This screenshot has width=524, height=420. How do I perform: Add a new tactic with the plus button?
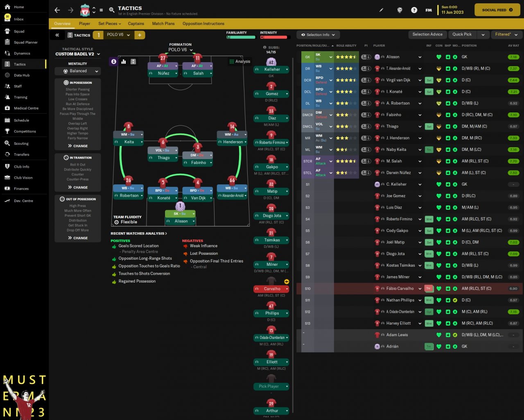pos(140,35)
